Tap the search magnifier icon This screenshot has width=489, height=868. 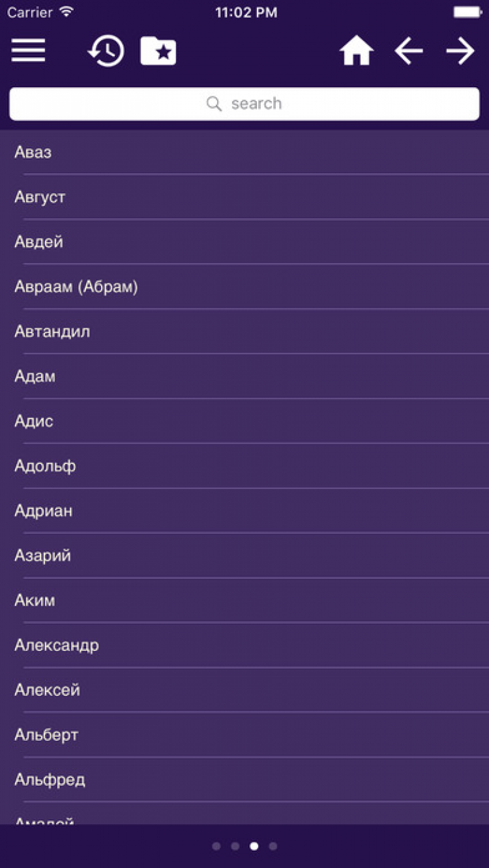tap(214, 104)
